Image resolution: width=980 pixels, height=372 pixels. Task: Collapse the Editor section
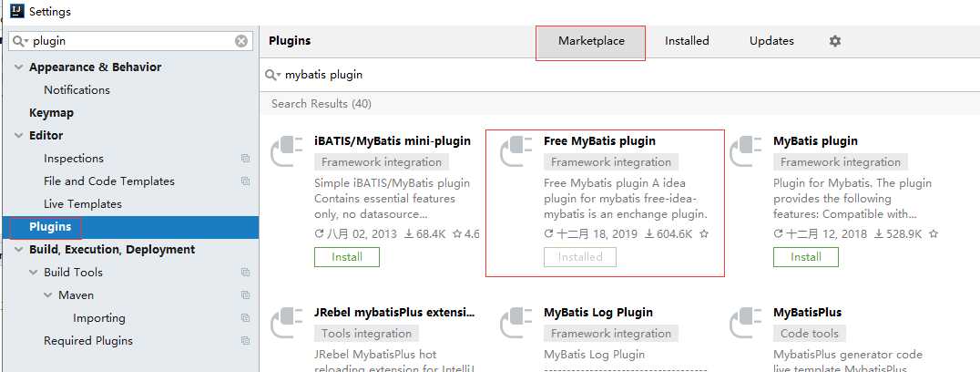pyautogui.click(x=18, y=136)
